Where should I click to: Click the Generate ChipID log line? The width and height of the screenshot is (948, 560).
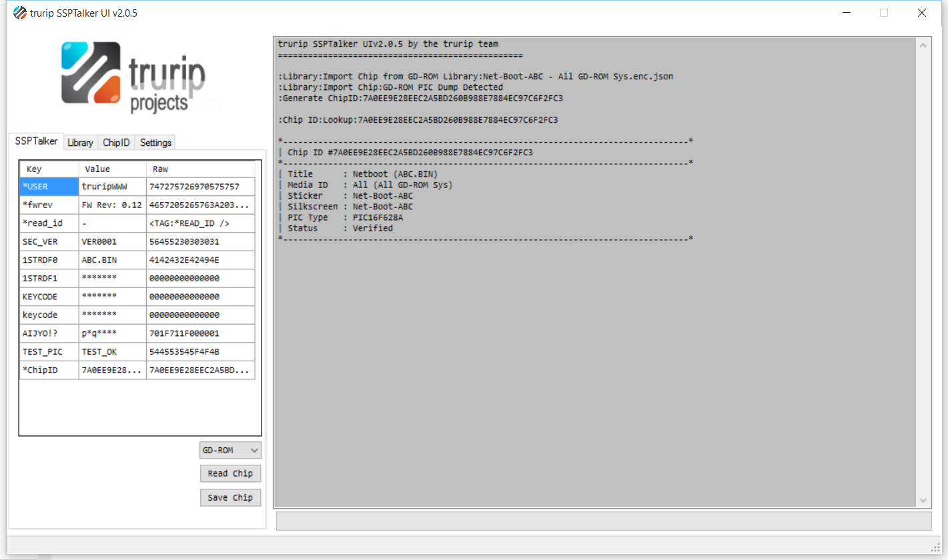(x=420, y=98)
